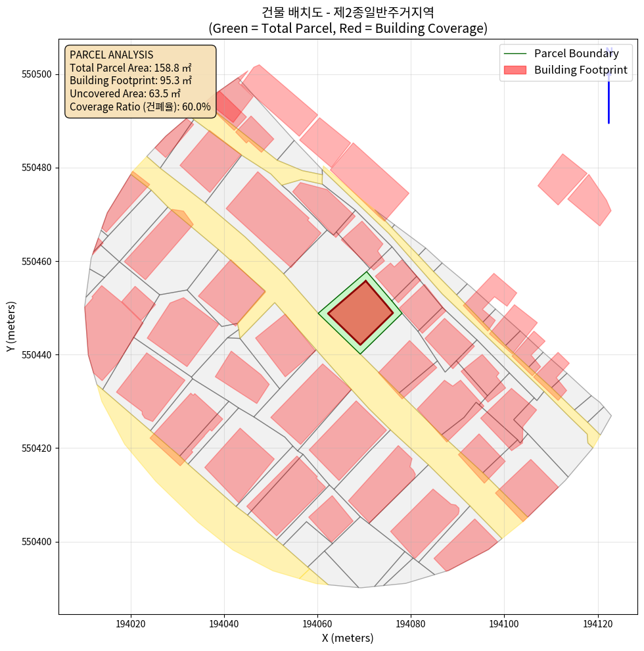
Task: Click the Coverage Ratio (건폐율) 60.0% line
Action: click(140, 107)
